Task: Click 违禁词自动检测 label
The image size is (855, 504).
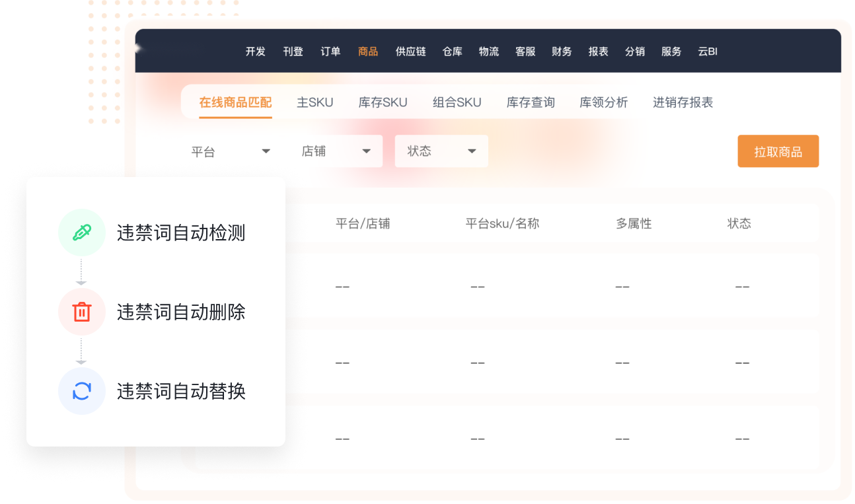Action: (181, 233)
